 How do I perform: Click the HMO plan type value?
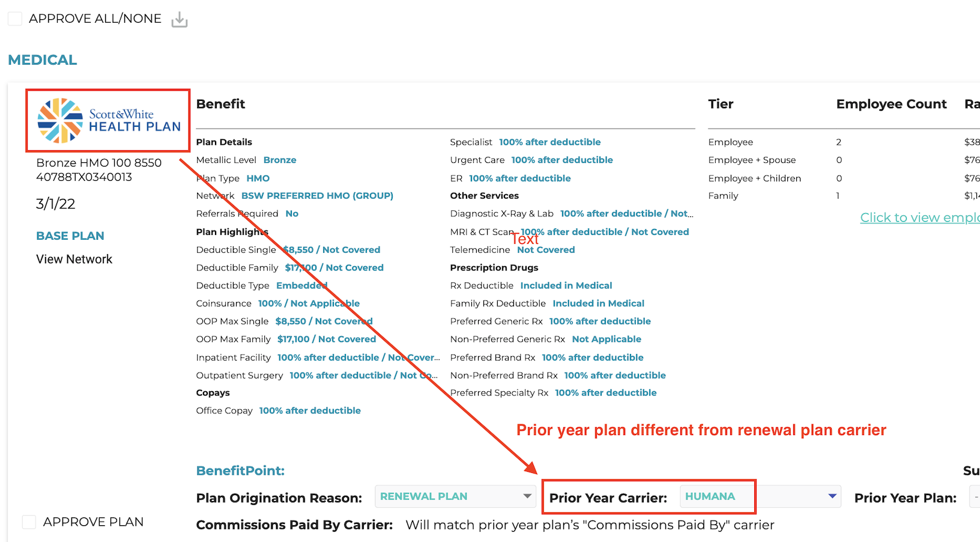[x=258, y=178]
